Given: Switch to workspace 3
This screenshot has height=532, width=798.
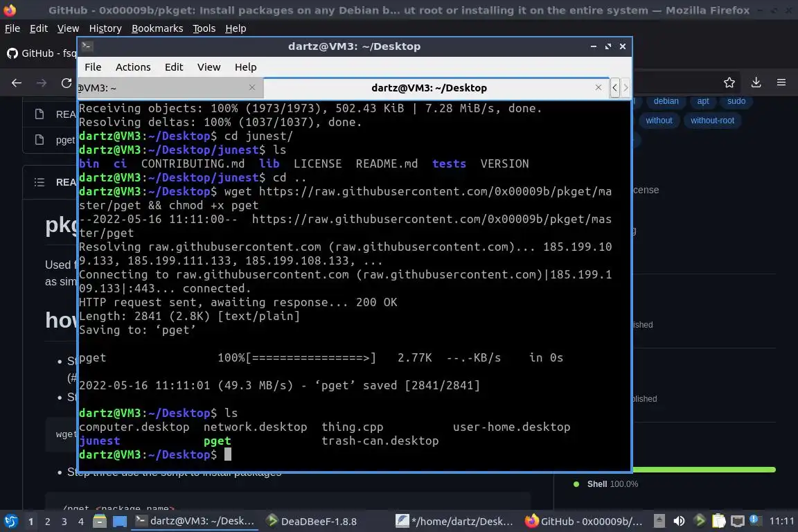Looking at the screenshot, I should (x=64, y=522).
